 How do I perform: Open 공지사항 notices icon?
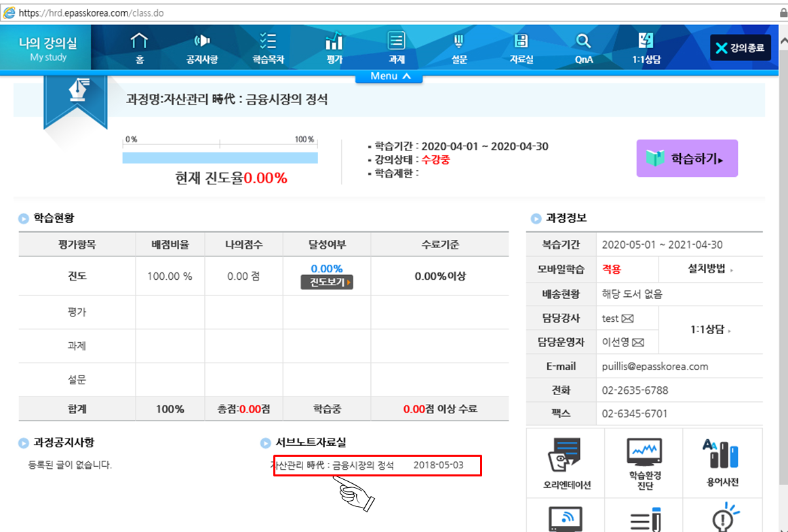tap(202, 42)
